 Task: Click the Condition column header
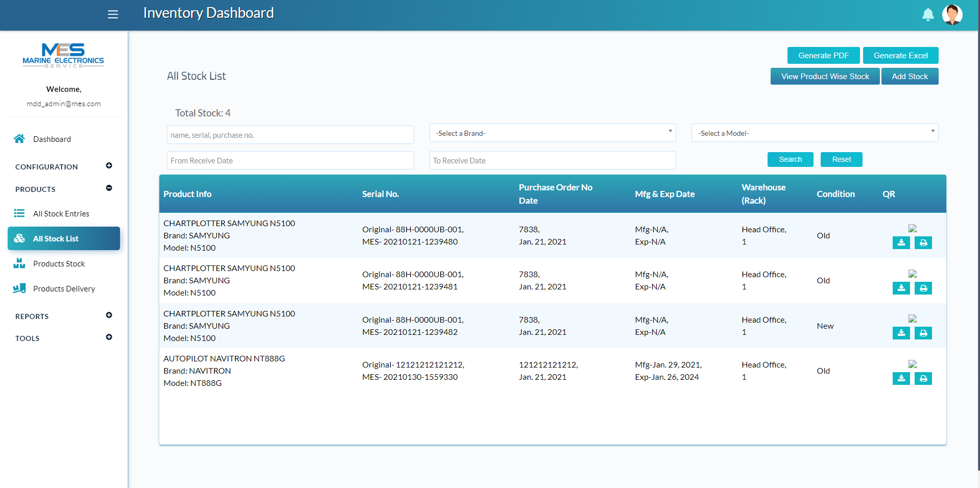(x=835, y=194)
